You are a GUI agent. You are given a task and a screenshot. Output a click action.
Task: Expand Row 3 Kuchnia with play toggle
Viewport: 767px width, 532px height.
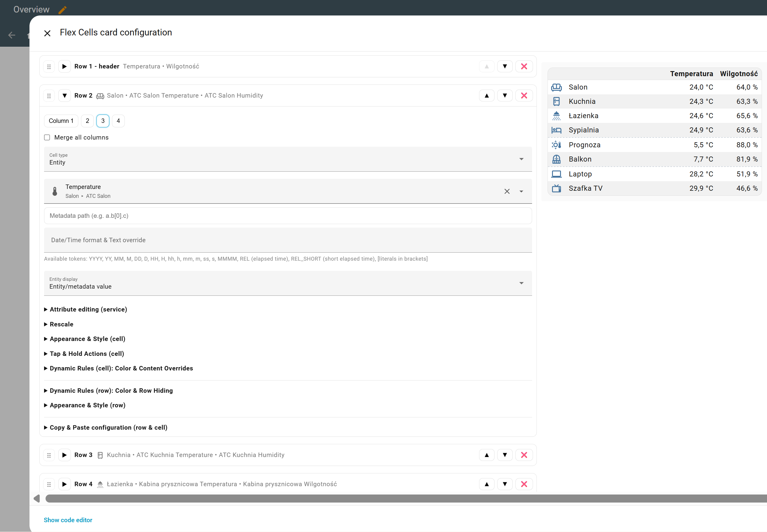click(64, 455)
